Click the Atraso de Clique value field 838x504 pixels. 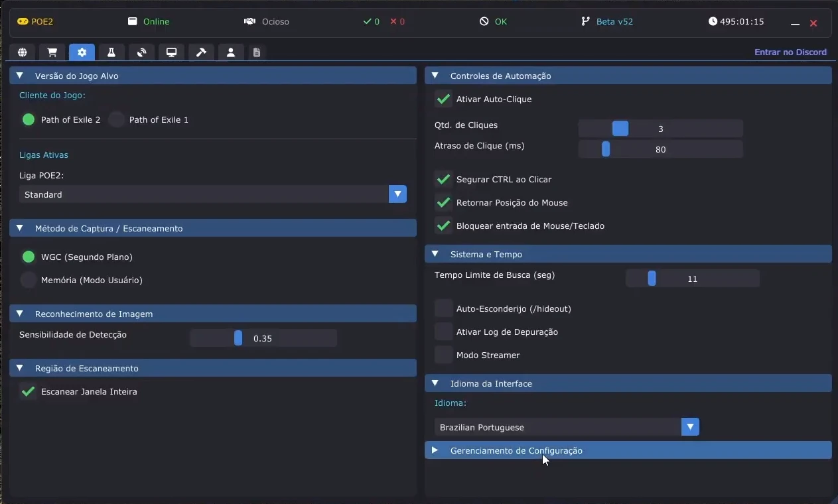coord(660,150)
